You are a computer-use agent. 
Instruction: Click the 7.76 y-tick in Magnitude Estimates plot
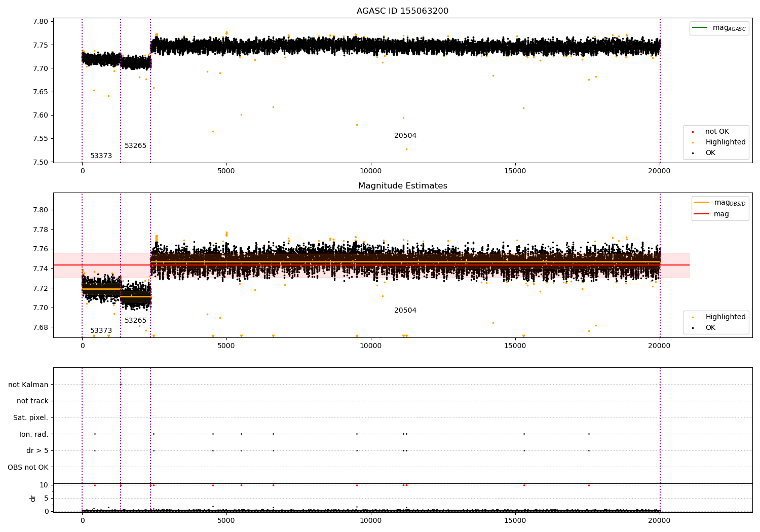coord(40,249)
